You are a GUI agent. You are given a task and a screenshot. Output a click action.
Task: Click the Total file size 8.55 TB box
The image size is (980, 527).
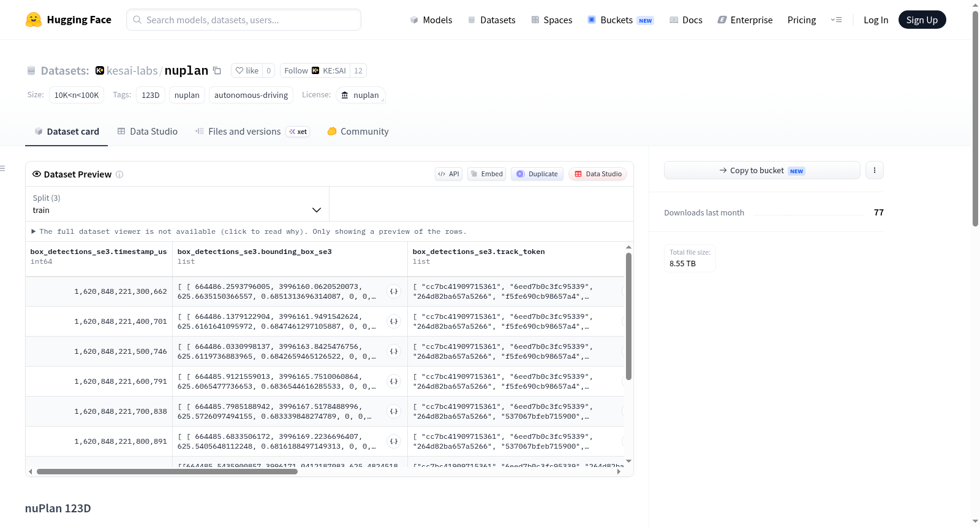click(x=690, y=258)
